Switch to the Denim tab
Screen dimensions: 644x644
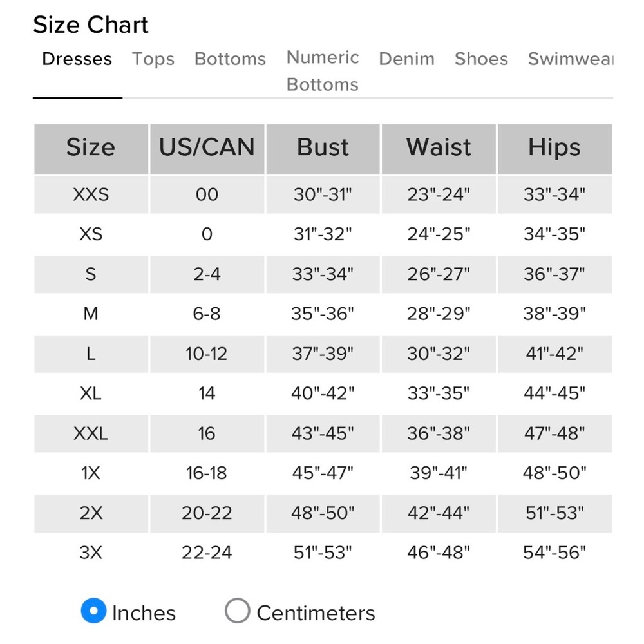(406, 59)
